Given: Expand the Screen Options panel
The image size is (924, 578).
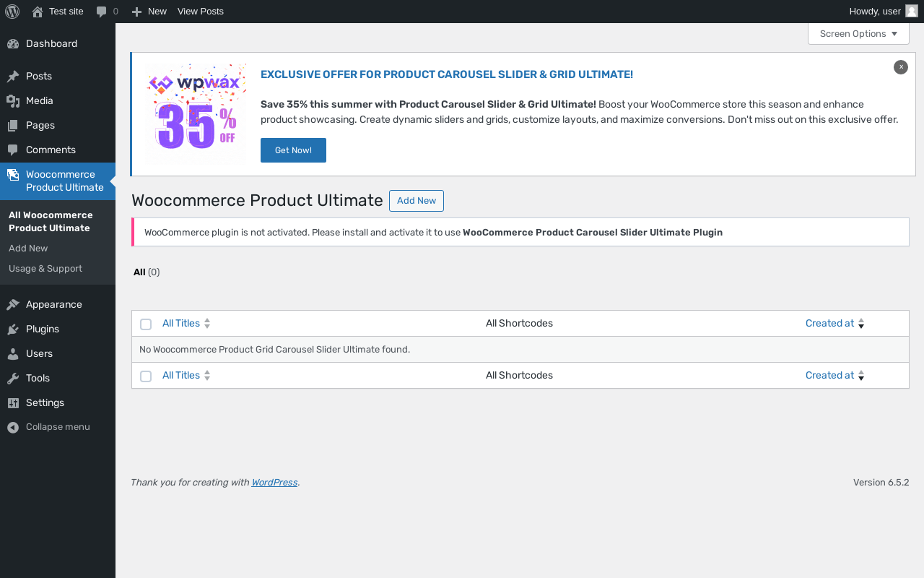Looking at the screenshot, I should [x=858, y=34].
